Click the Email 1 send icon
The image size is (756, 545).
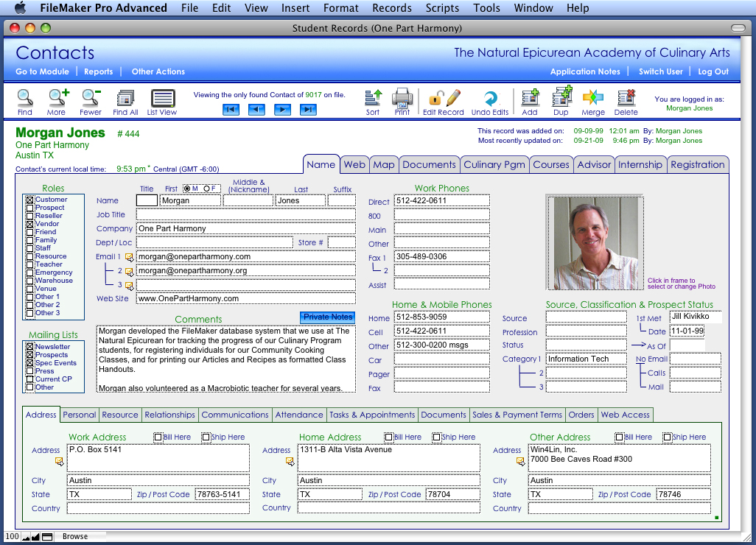(x=129, y=257)
